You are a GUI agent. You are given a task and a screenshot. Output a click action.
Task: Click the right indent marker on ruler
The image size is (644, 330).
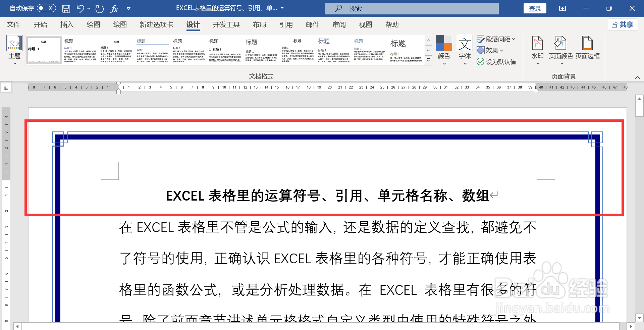click(x=536, y=90)
